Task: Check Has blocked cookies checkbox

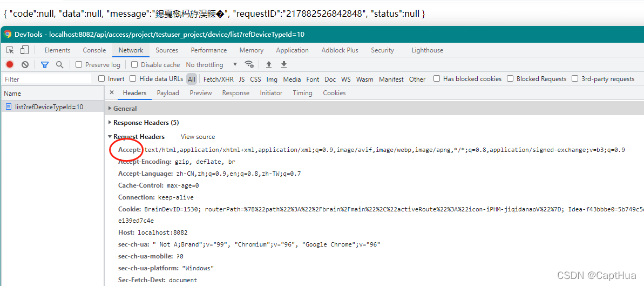Action: pos(437,78)
